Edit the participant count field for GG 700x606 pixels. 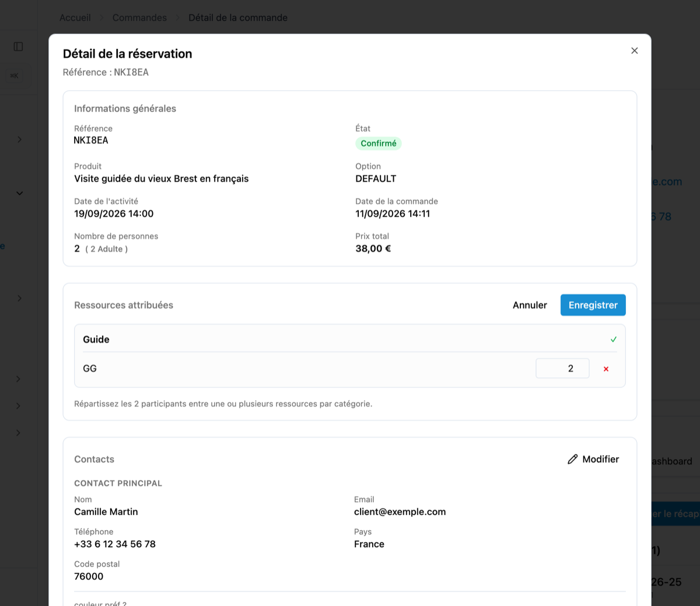click(562, 368)
